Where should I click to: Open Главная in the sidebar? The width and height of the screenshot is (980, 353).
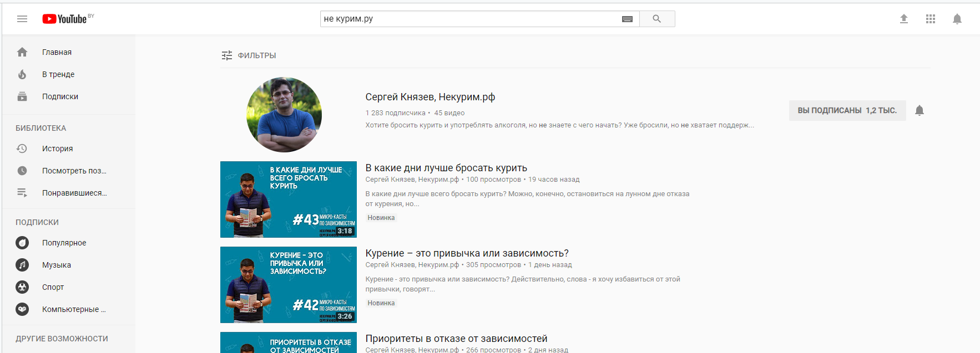(x=68, y=52)
